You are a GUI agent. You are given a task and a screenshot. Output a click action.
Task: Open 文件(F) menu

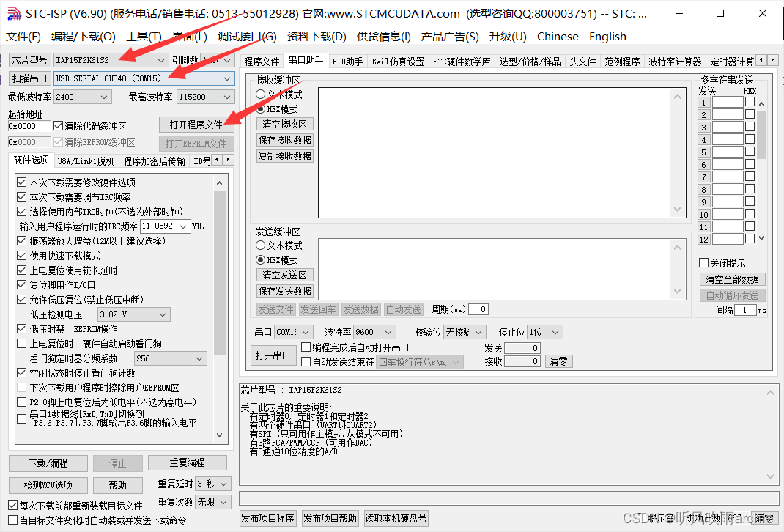pyautogui.click(x=23, y=37)
